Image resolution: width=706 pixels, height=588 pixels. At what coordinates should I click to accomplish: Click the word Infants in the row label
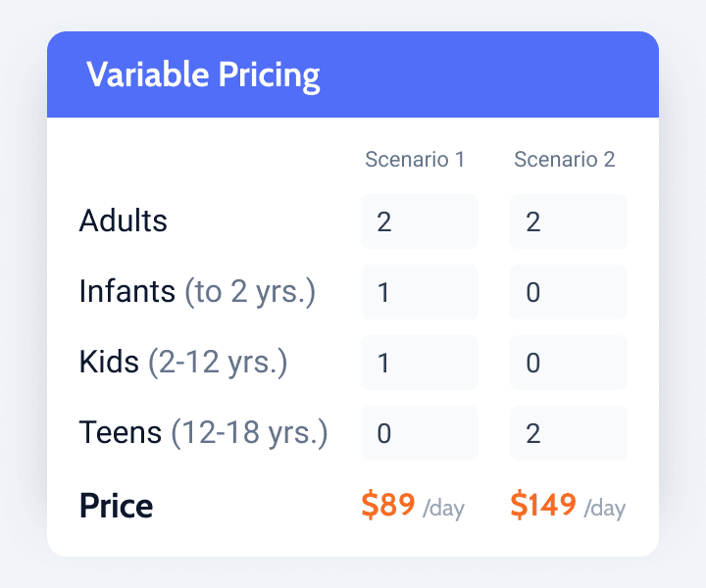127,292
